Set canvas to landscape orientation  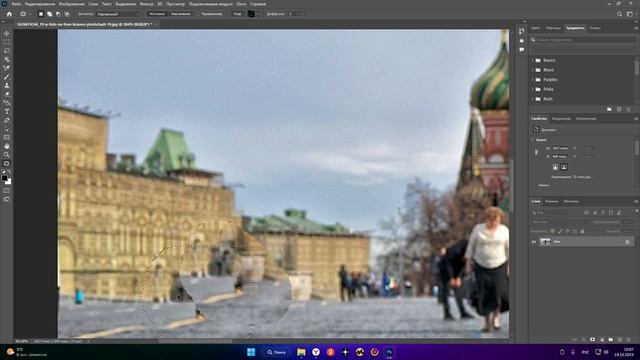[564, 167]
